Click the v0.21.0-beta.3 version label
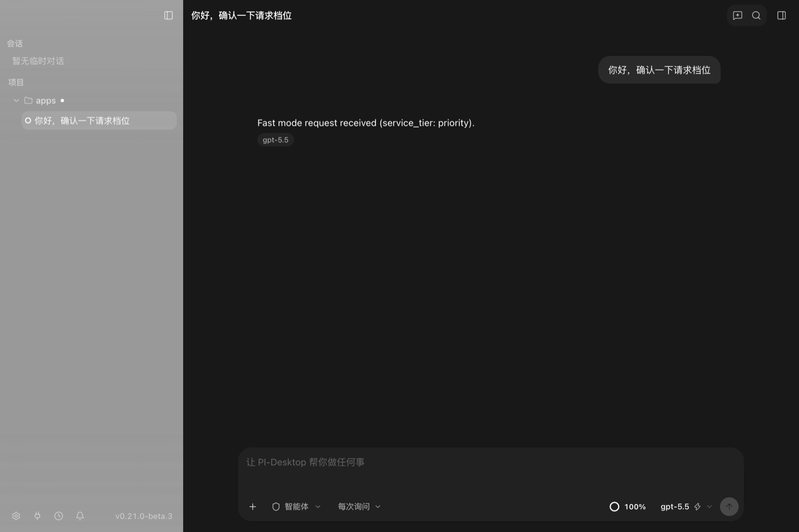 pyautogui.click(x=144, y=516)
